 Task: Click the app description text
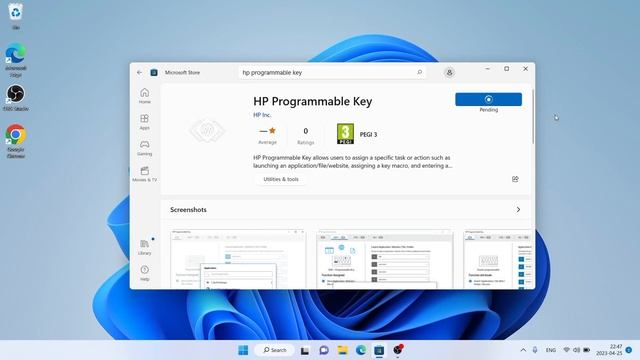click(x=352, y=162)
